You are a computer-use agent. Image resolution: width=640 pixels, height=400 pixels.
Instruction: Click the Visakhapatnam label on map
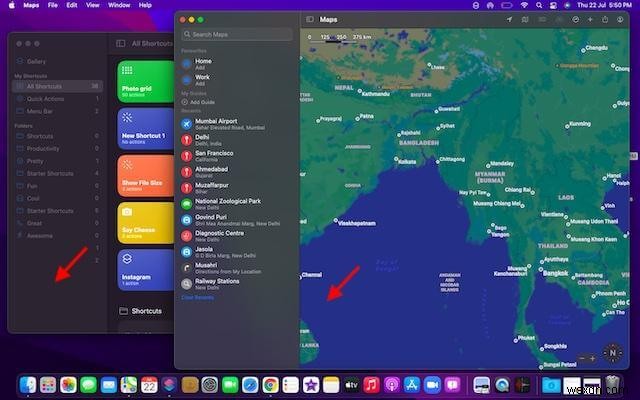(357, 223)
